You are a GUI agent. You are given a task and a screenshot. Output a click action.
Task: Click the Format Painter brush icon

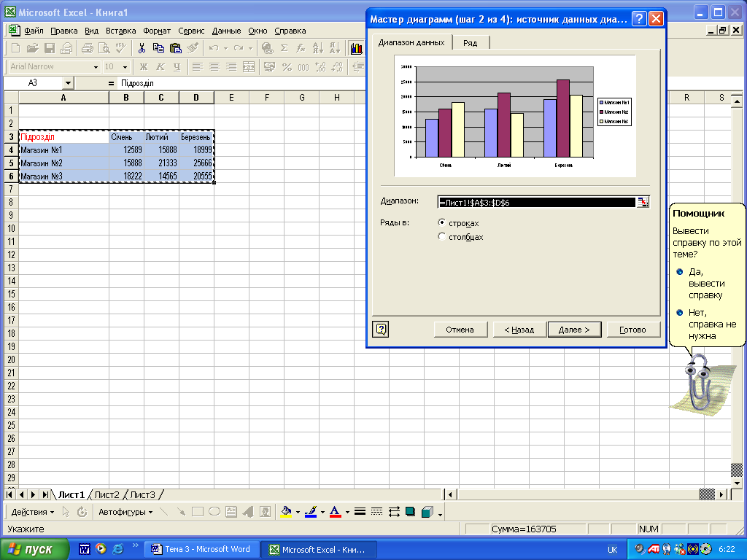click(193, 48)
